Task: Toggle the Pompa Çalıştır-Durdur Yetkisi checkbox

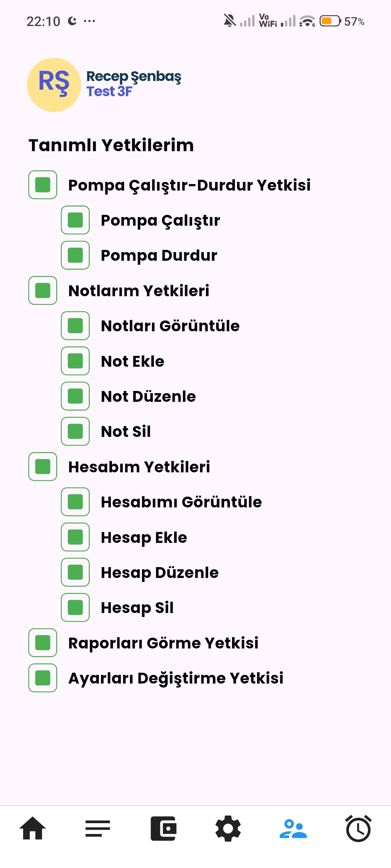Action: pyautogui.click(x=42, y=185)
